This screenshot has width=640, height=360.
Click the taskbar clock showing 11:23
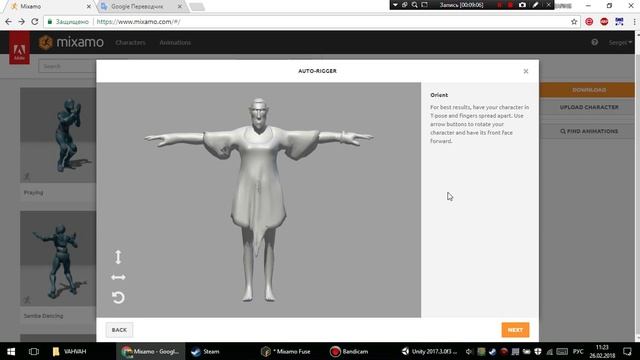tap(602, 351)
